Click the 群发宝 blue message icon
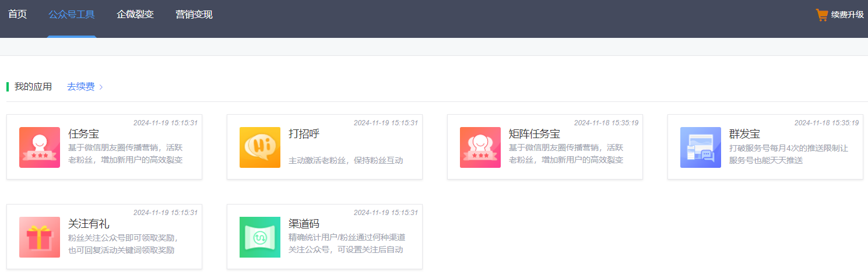This screenshot has width=868, height=278. tap(701, 147)
